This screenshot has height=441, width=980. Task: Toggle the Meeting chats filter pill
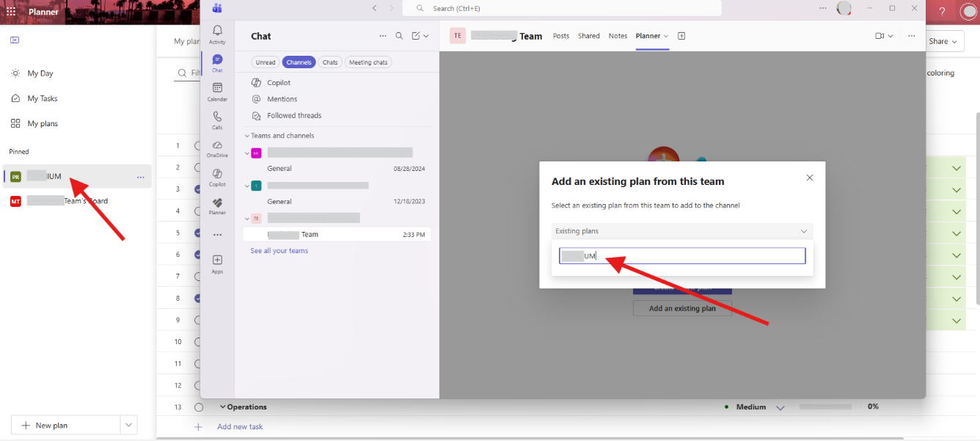(368, 62)
